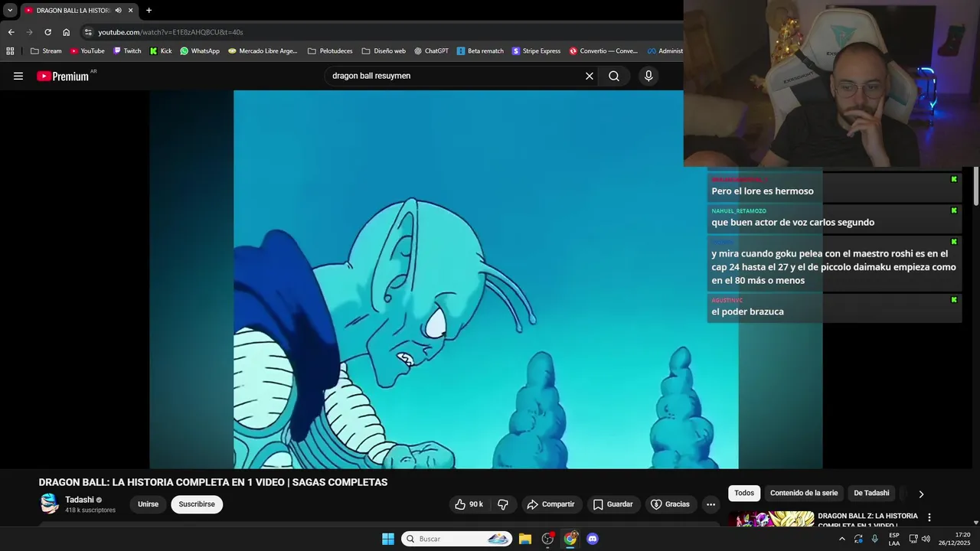Dislike the video

(503, 504)
